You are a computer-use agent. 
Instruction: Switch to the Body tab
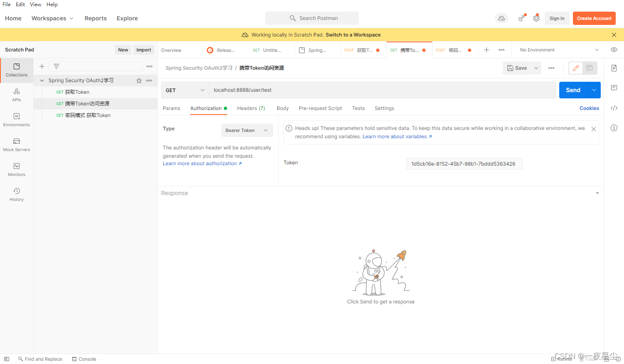click(x=283, y=108)
